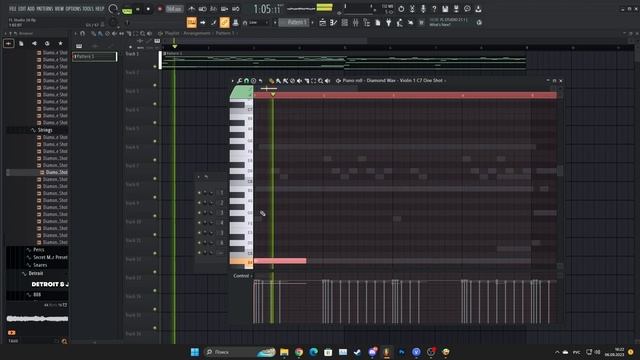Screen dimensions: 640x360
Task: Click the microphone audio recording icon
Action: pyautogui.click(x=423, y=9)
